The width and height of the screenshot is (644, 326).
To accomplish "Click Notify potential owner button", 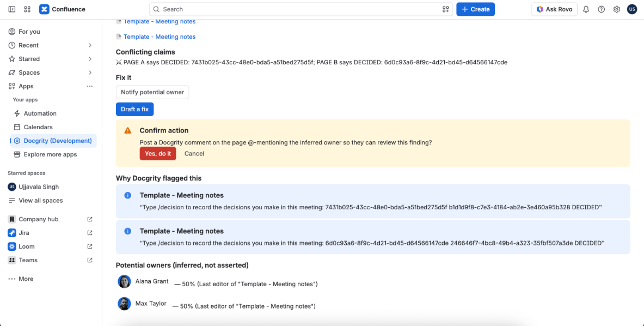I will 152,92.
